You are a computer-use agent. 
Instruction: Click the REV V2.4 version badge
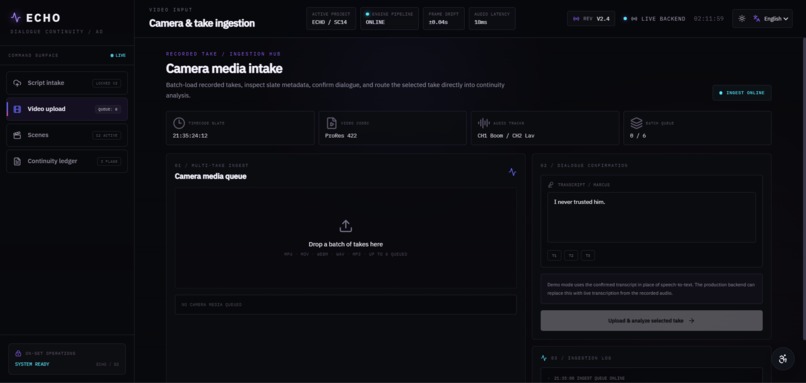coord(591,19)
